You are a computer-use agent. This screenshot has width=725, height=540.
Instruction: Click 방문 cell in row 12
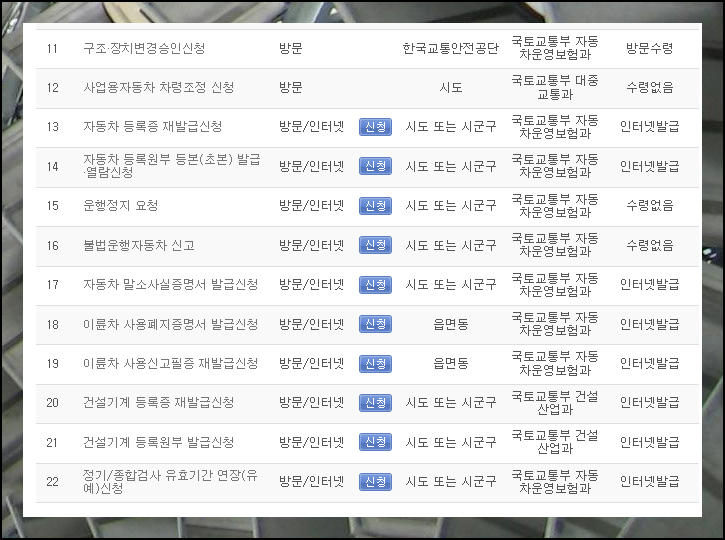click(291, 87)
